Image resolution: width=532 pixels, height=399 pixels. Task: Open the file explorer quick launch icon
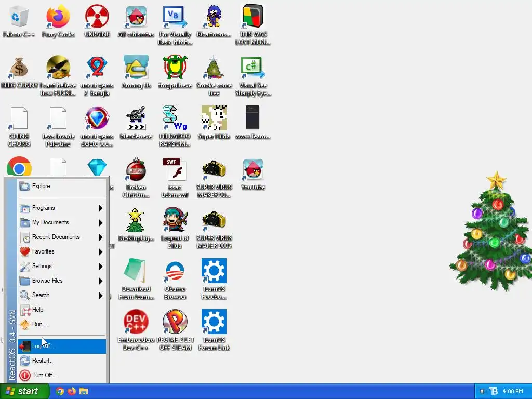[84, 391]
